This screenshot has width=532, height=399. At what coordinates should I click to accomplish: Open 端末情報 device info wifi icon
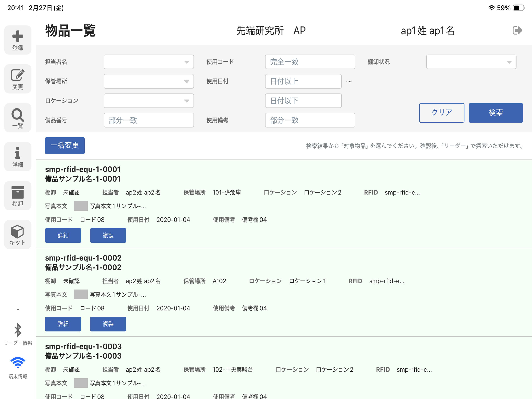click(18, 368)
